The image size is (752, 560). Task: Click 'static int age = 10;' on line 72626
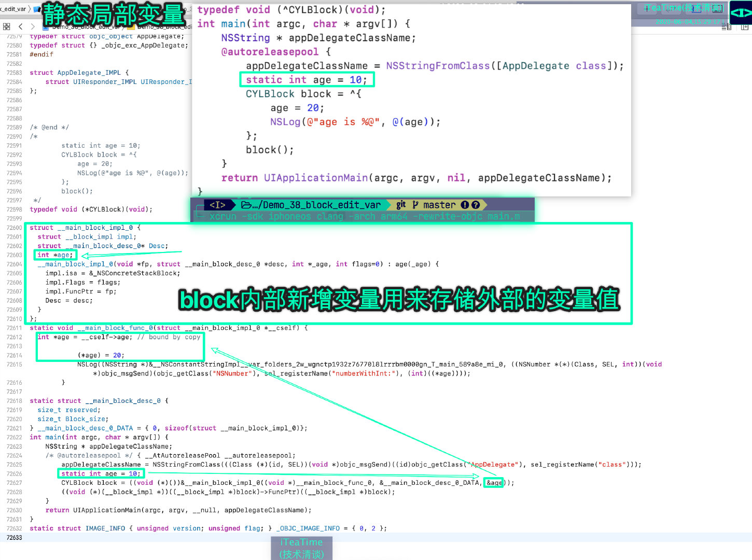pyautogui.click(x=101, y=474)
